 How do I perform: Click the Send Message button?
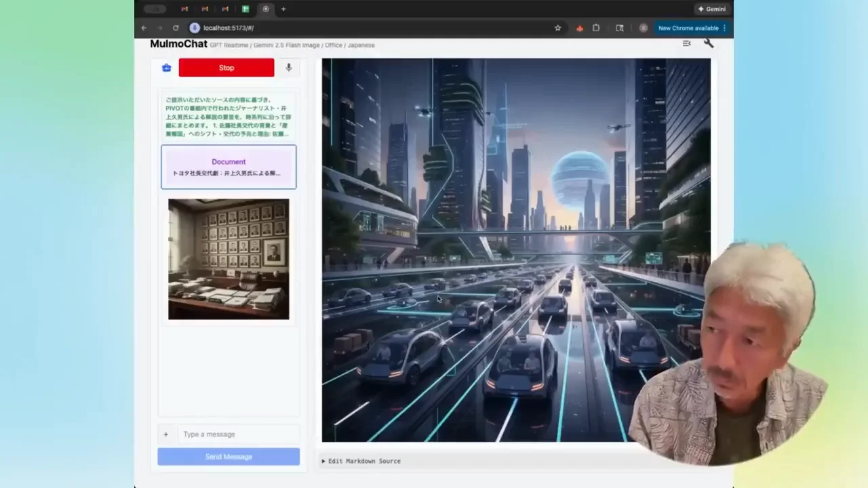click(x=229, y=457)
